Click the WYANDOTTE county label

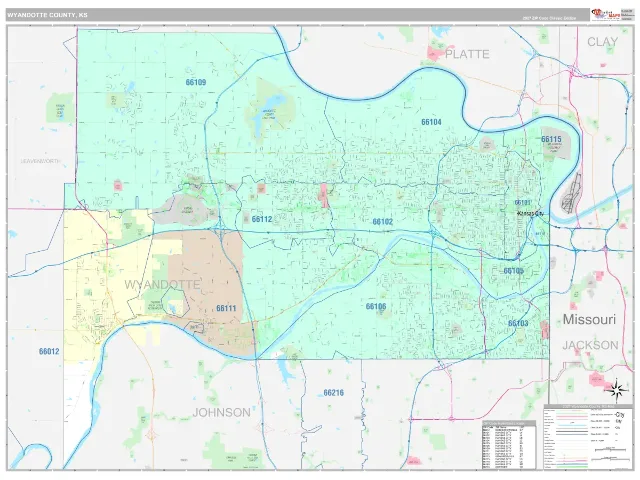coord(162,284)
